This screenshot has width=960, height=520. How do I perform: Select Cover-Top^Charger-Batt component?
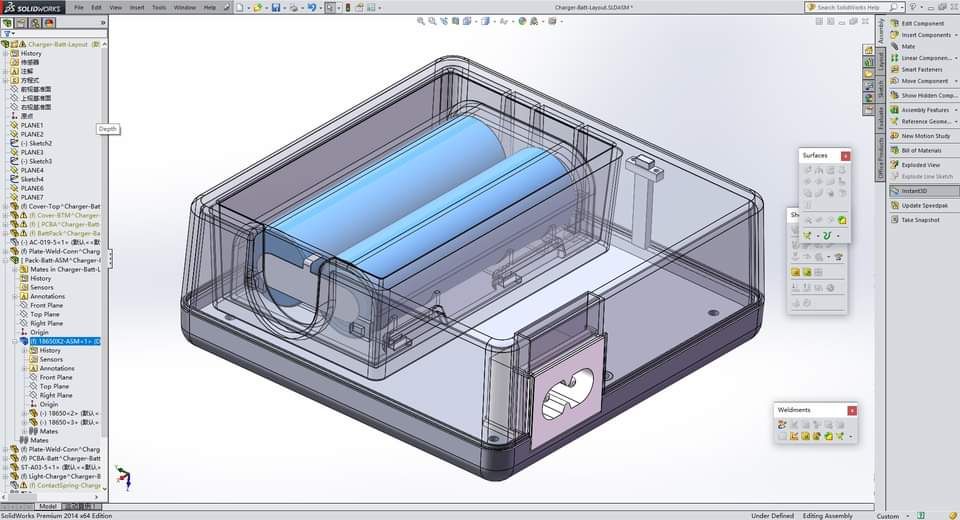tap(60, 206)
